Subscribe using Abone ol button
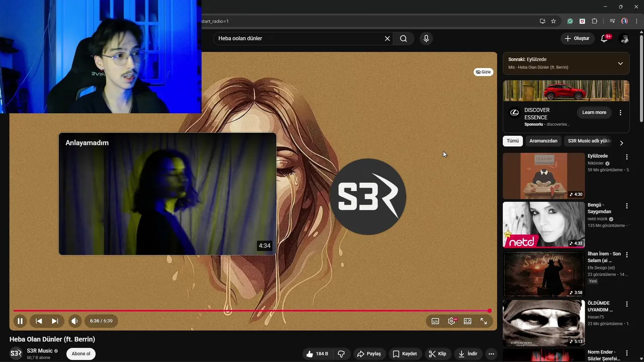 81,353
